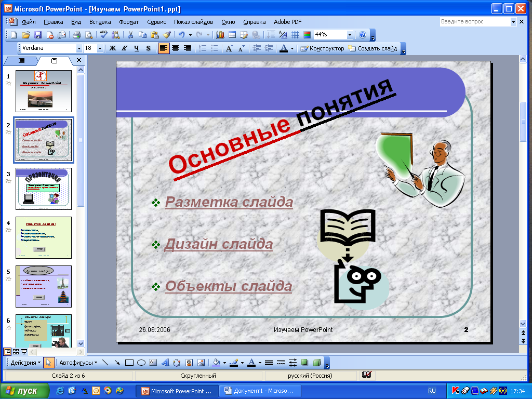Click the Windows пуск start button

tap(24, 391)
